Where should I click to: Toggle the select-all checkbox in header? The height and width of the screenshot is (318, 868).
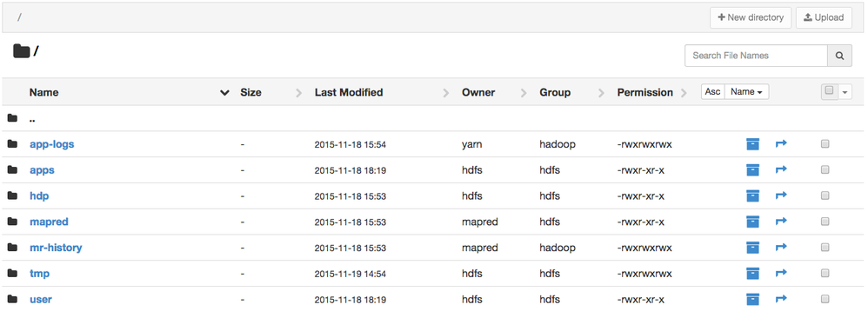click(829, 91)
